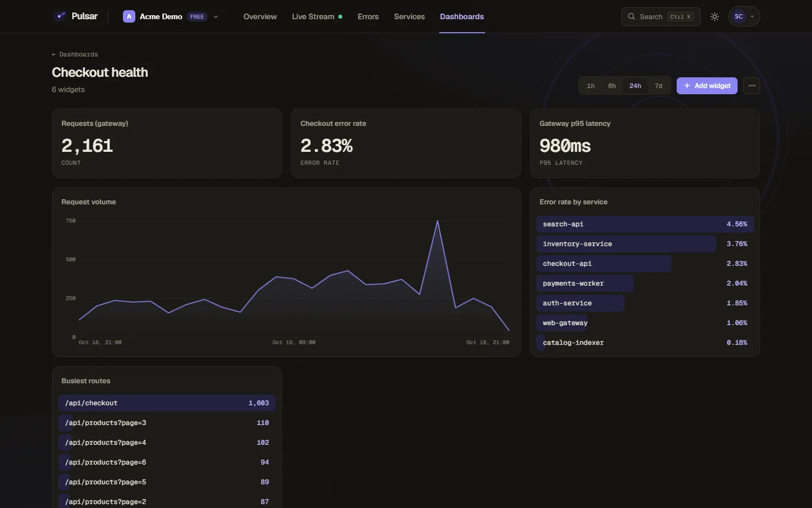812x508 pixels.
Task: Select the checkout-api row
Action: pos(645,264)
